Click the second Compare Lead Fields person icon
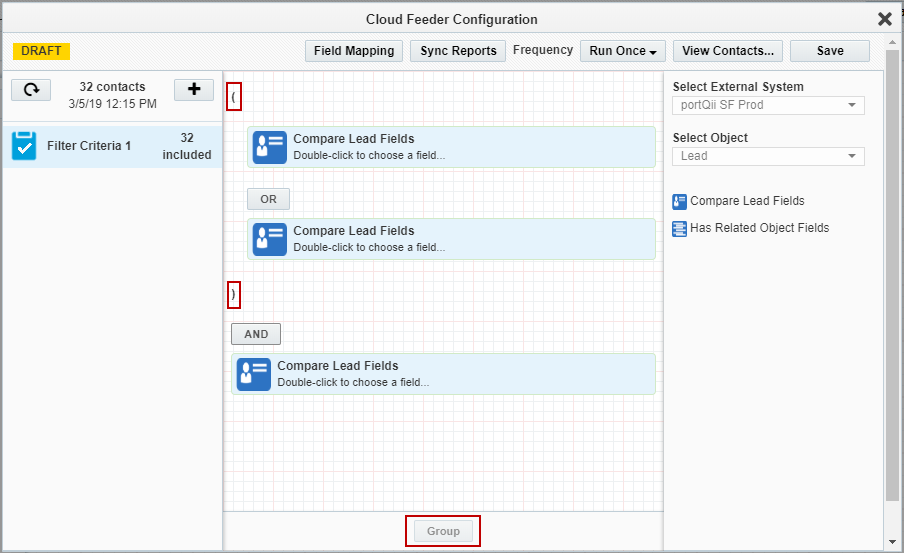The width and height of the screenshot is (904, 553). point(269,239)
